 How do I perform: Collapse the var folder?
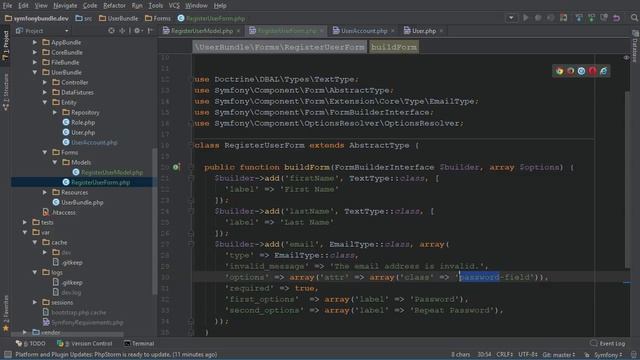(x=25, y=232)
